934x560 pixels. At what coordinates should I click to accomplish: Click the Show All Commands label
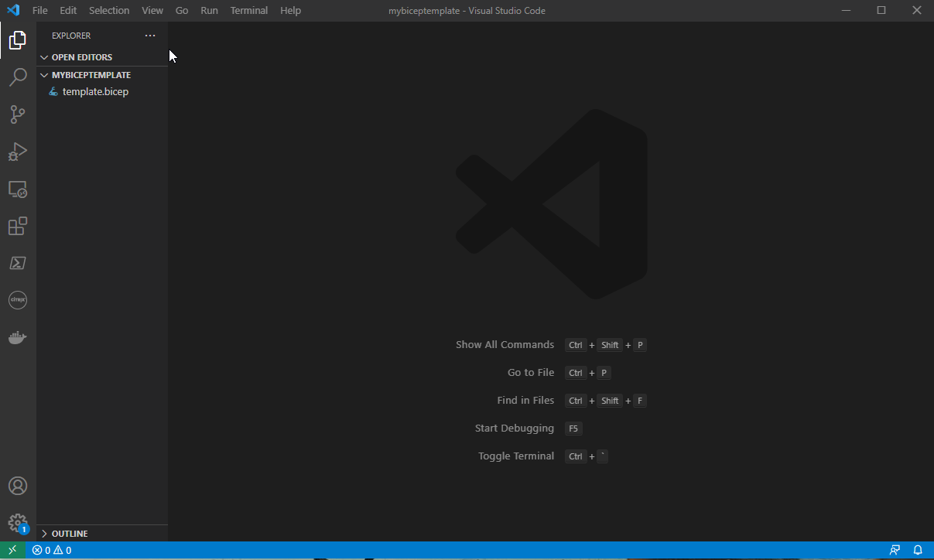pyautogui.click(x=505, y=345)
